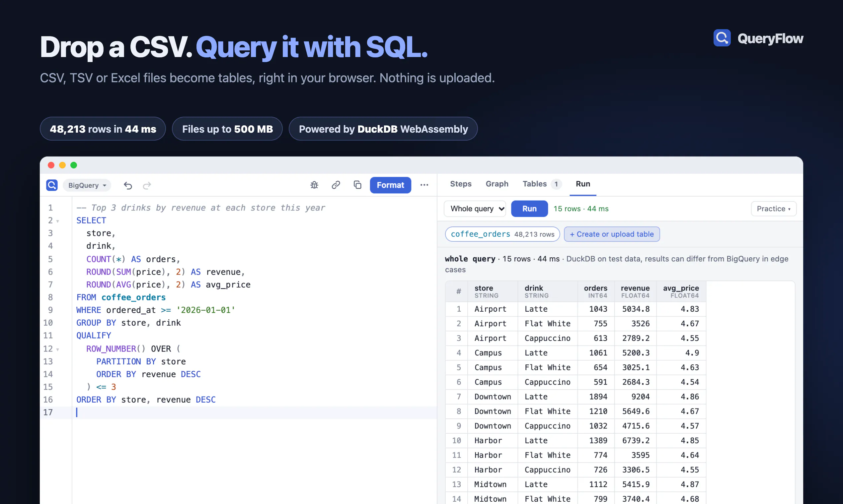Open the more options ellipsis menu
The image size is (843, 504).
coord(424,185)
